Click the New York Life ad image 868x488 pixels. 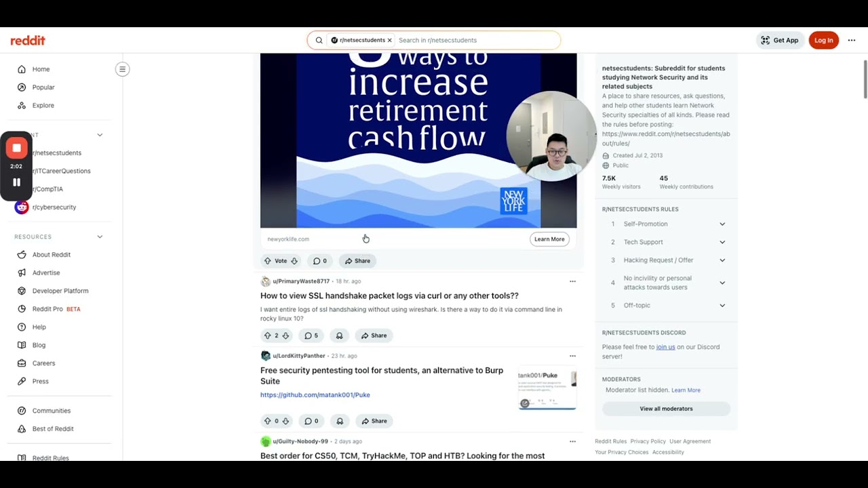pyautogui.click(x=418, y=141)
